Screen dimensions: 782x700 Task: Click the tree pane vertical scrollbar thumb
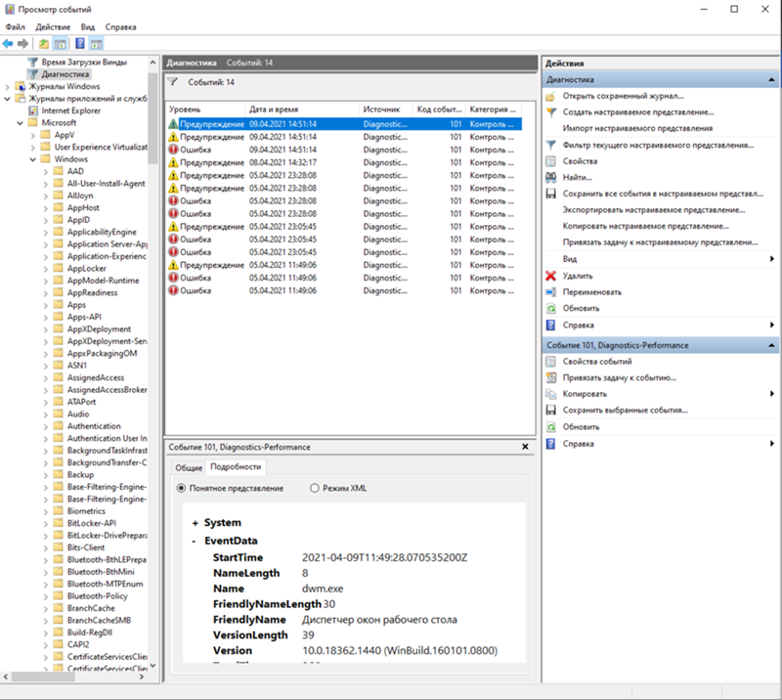point(152,117)
